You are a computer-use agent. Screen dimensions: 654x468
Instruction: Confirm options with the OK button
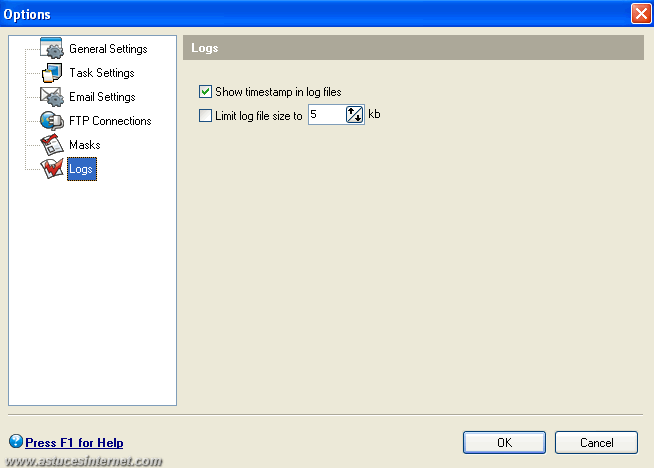pyautogui.click(x=504, y=443)
